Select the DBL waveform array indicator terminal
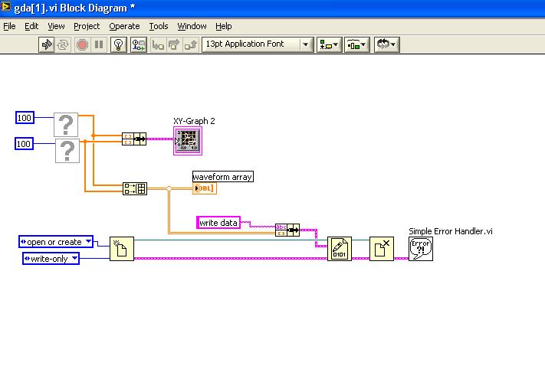The image size is (545, 392). 205,188
